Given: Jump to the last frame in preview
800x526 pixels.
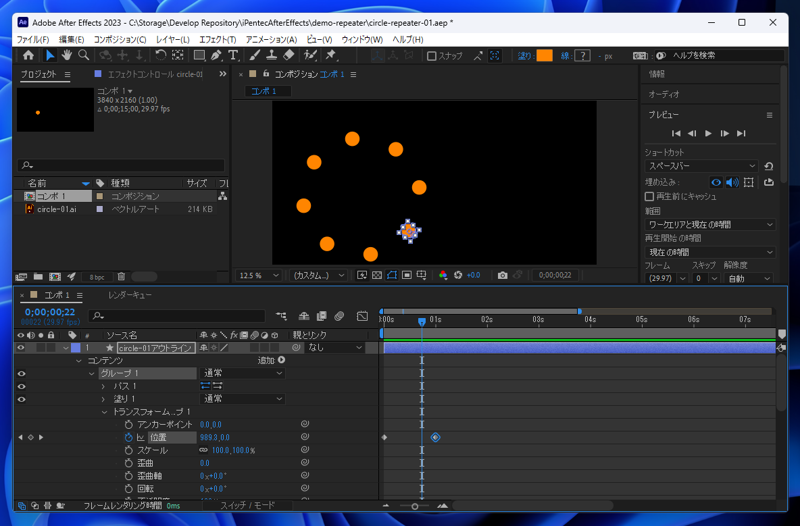Looking at the screenshot, I should (741, 133).
